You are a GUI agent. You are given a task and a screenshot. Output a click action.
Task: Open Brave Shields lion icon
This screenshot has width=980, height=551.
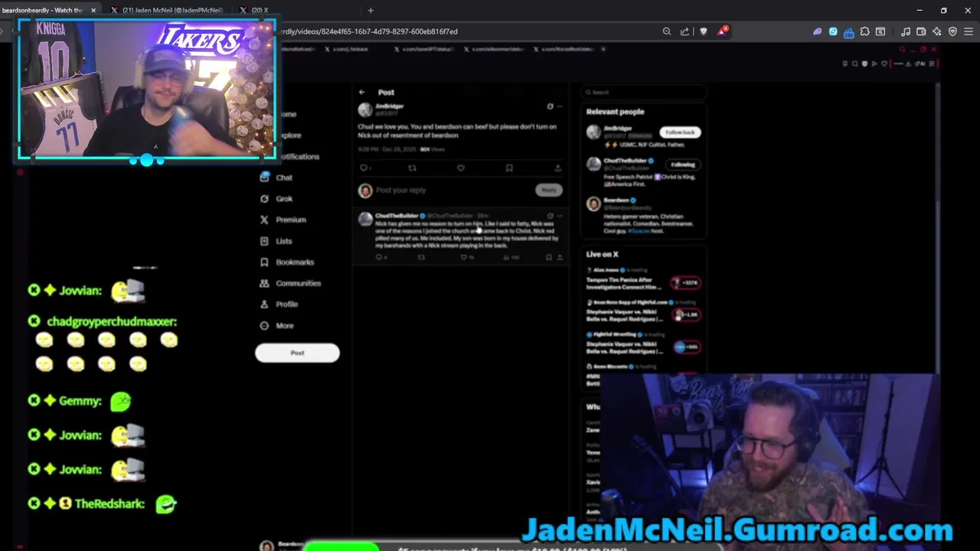point(704,31)
